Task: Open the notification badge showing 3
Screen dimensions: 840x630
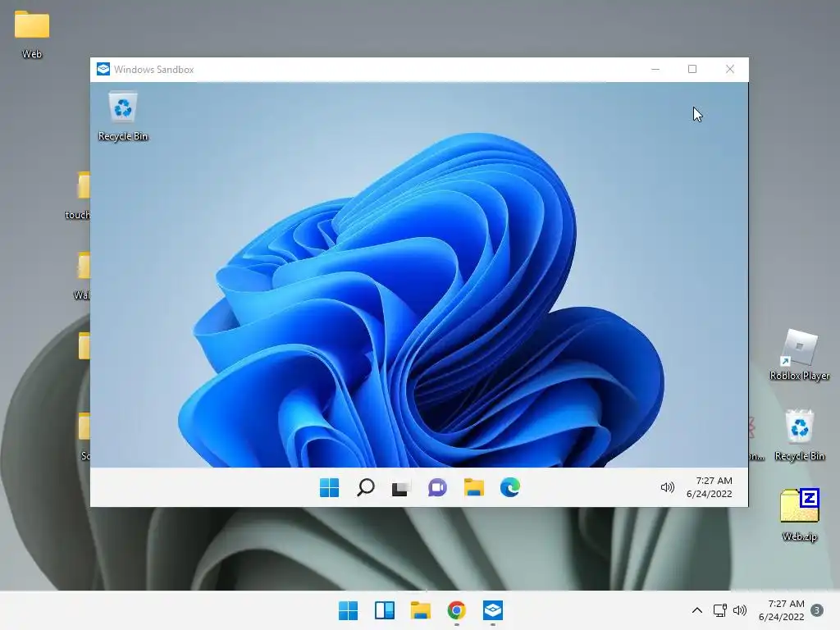Action: 817,610
